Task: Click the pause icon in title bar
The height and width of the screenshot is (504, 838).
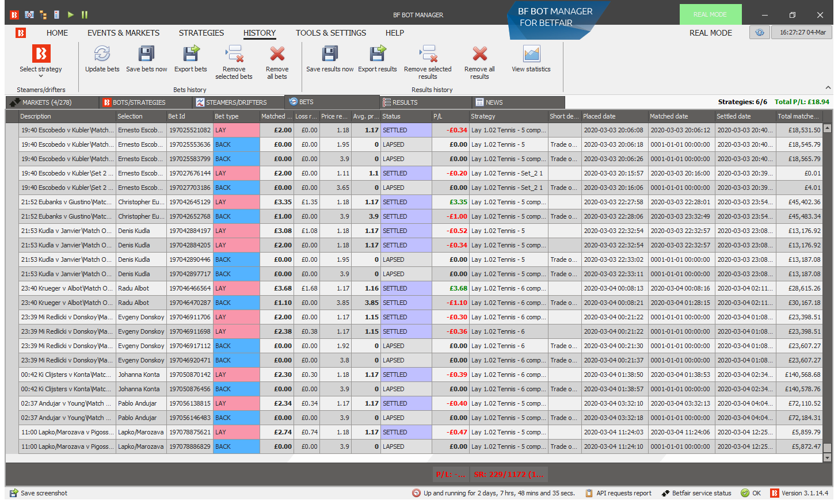Action: (x=85, y=14)
